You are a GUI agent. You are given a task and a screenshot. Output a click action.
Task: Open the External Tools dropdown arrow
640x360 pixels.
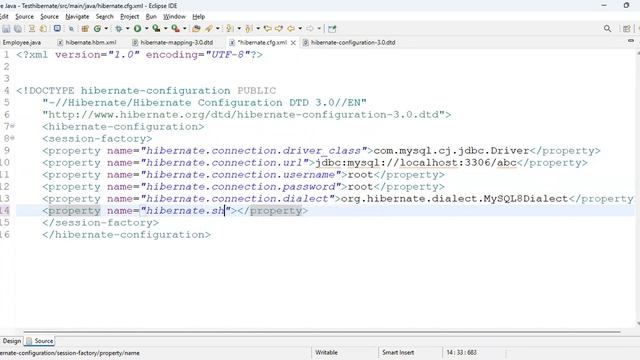[x=184, y=29]
